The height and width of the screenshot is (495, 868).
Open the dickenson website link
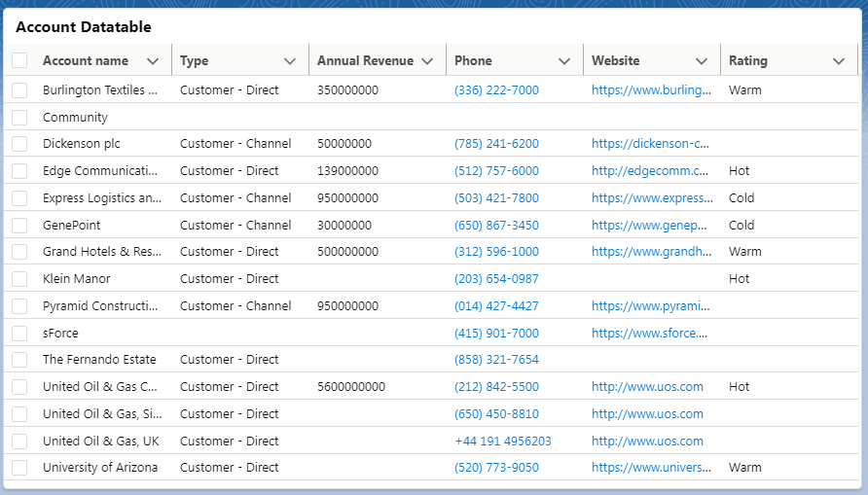pyautogui.click(x=650, y=144)
